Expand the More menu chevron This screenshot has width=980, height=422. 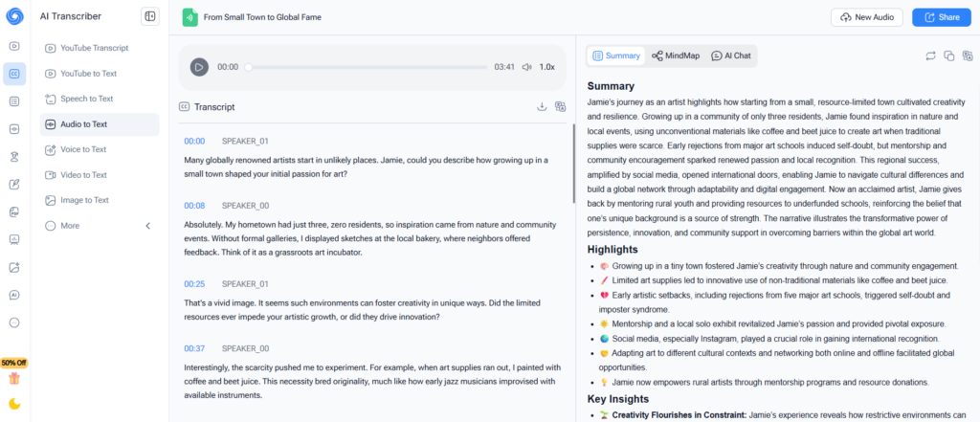148,226
